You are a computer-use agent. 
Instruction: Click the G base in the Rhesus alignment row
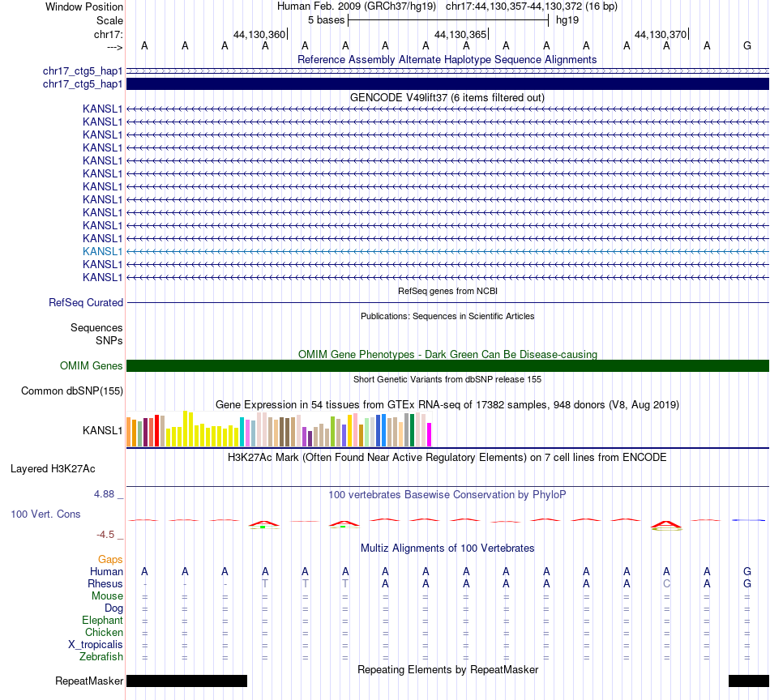[x=747, y=583]
